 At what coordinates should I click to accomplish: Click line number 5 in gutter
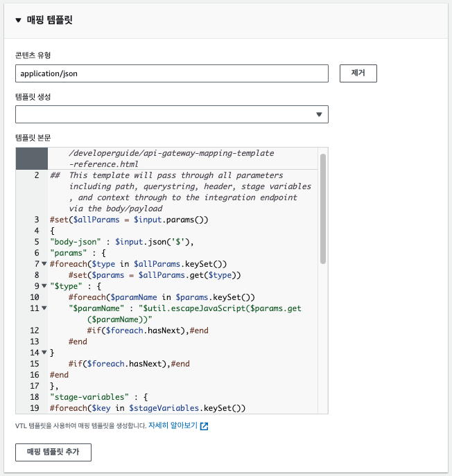point(37,242)
